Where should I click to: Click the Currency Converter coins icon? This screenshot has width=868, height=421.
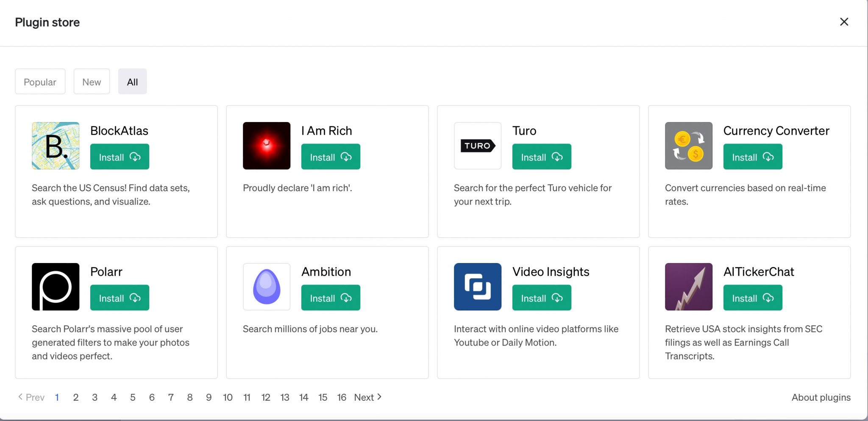click(x=689, y=146)
